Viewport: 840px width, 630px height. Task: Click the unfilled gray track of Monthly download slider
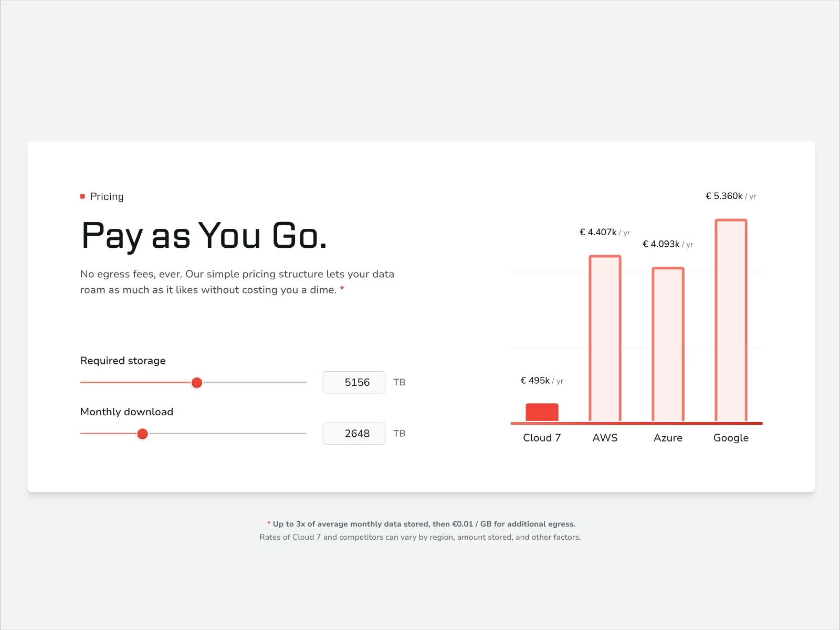227,434
